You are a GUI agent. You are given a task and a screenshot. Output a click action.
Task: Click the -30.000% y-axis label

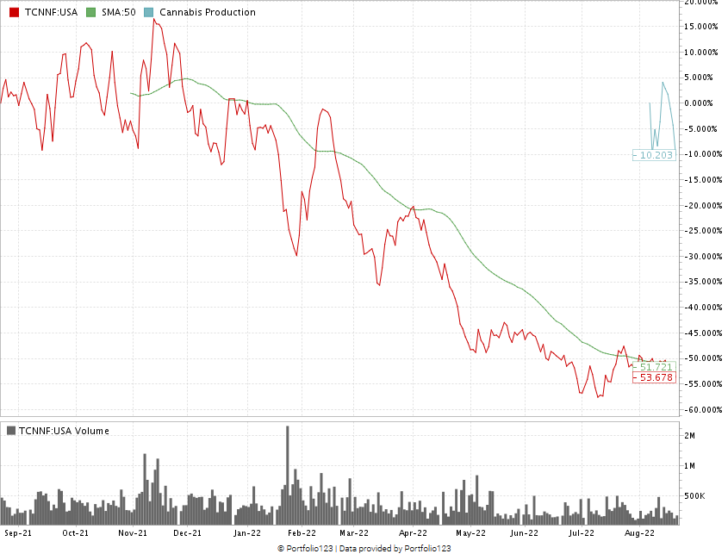pos(703,257)
